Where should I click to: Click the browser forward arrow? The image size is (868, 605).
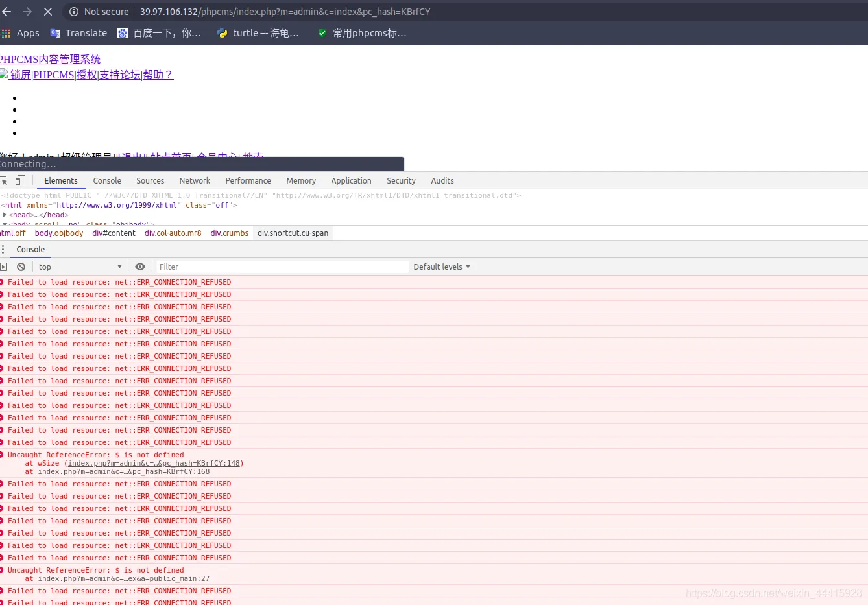(27, 12)
